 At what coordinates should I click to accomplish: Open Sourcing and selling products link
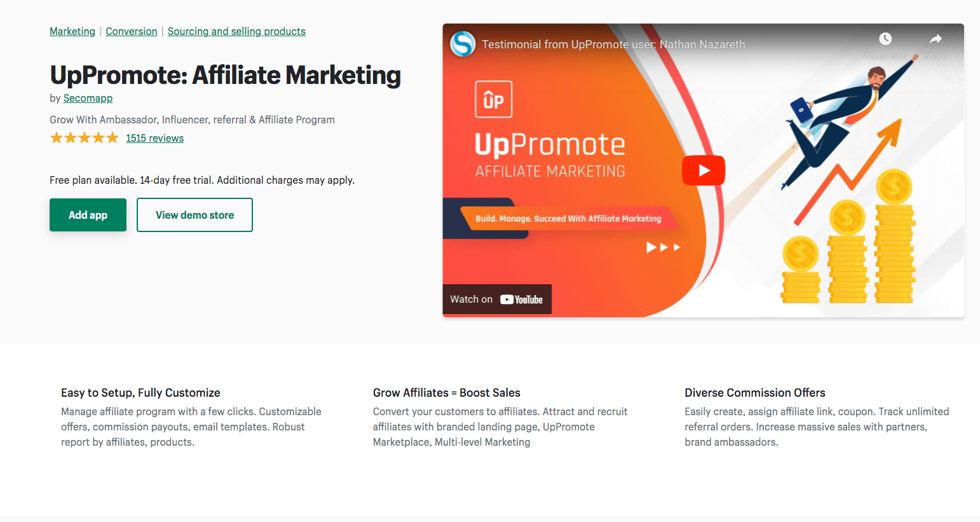point(236,31)
